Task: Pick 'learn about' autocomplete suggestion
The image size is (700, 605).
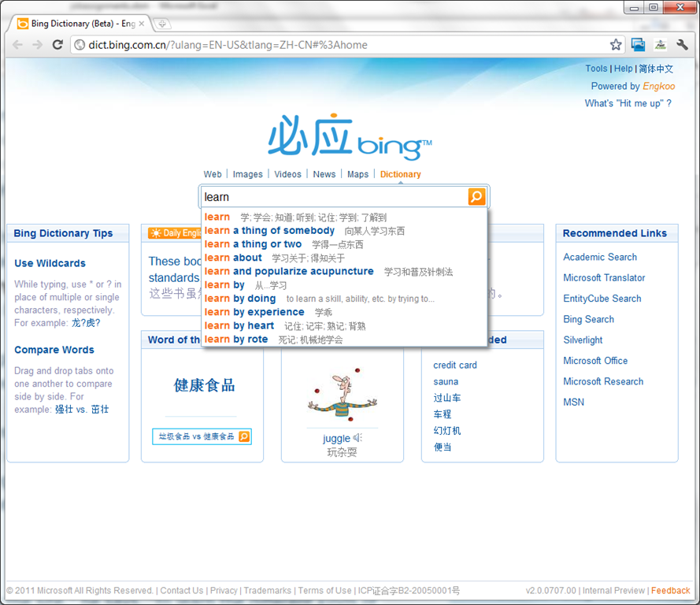Action: (x=233, y=258)
